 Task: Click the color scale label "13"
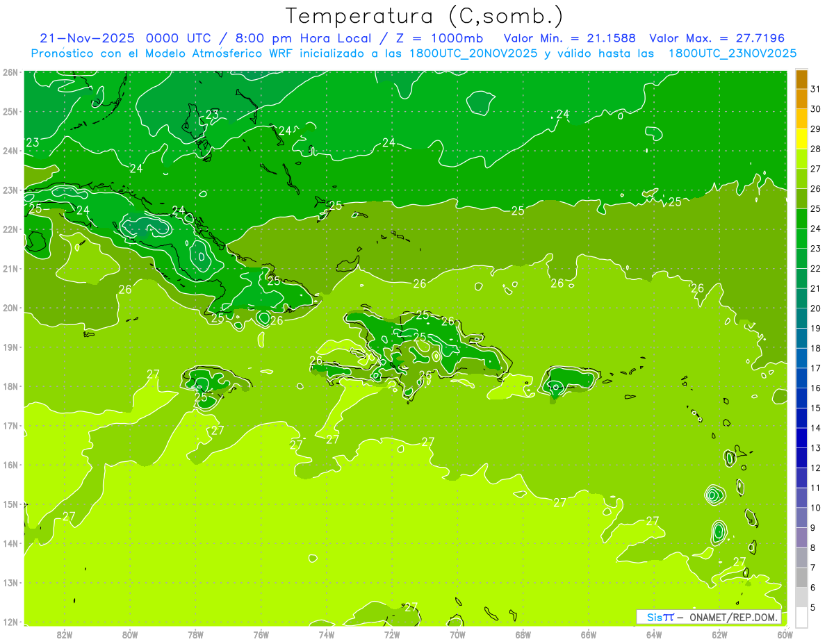tap(816, 447)
